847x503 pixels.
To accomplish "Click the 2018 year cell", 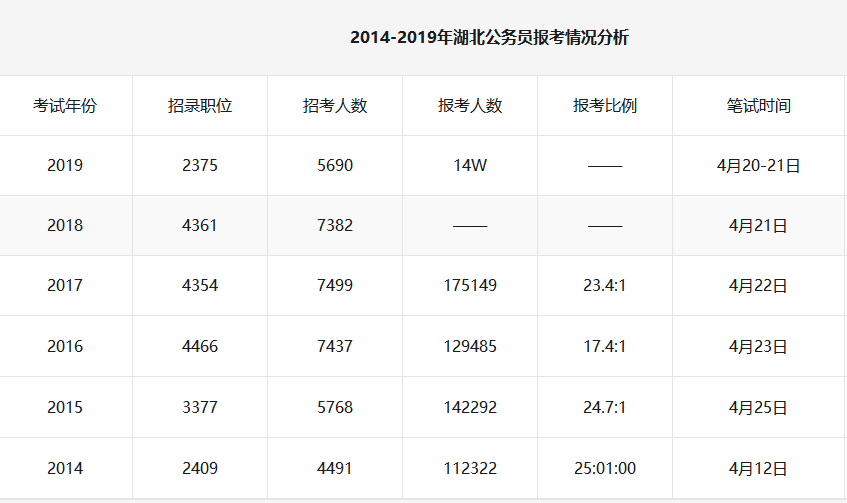I will (x=65, y=225).
